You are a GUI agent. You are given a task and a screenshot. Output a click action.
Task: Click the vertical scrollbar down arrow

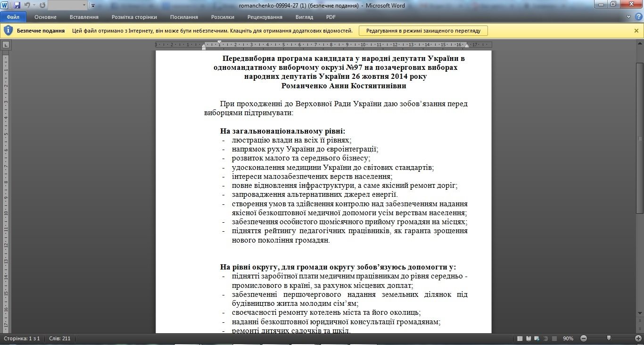[640, 313]
